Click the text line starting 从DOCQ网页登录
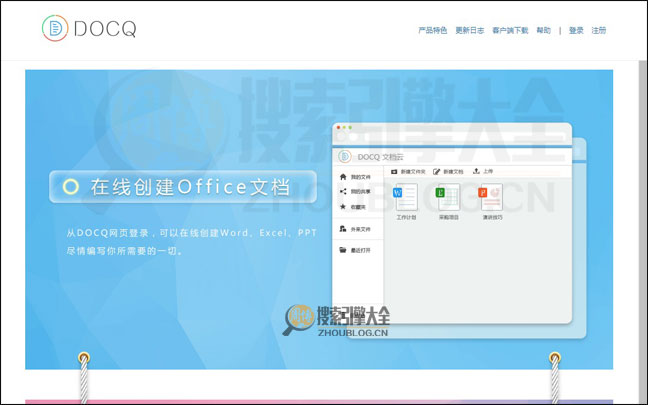 191,233
